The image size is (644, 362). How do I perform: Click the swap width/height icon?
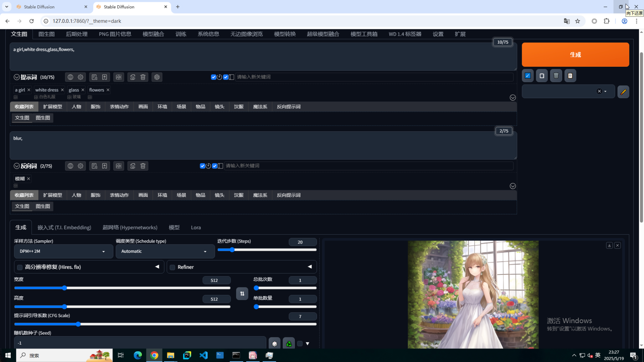242,293
